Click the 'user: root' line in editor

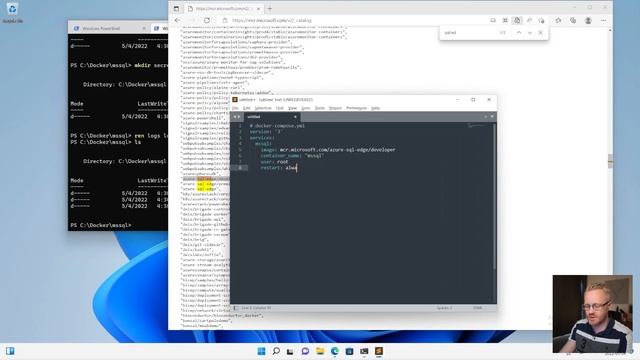[274, 162]
